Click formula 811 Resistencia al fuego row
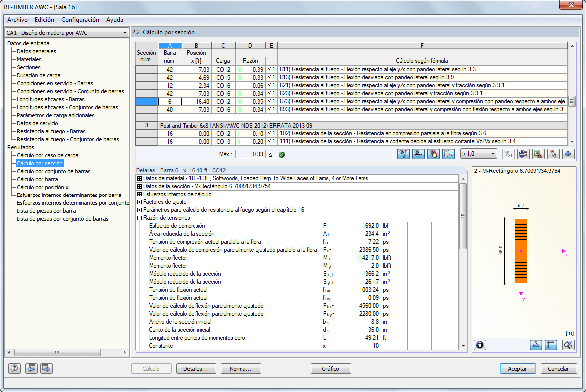 [x=422, y=69]
